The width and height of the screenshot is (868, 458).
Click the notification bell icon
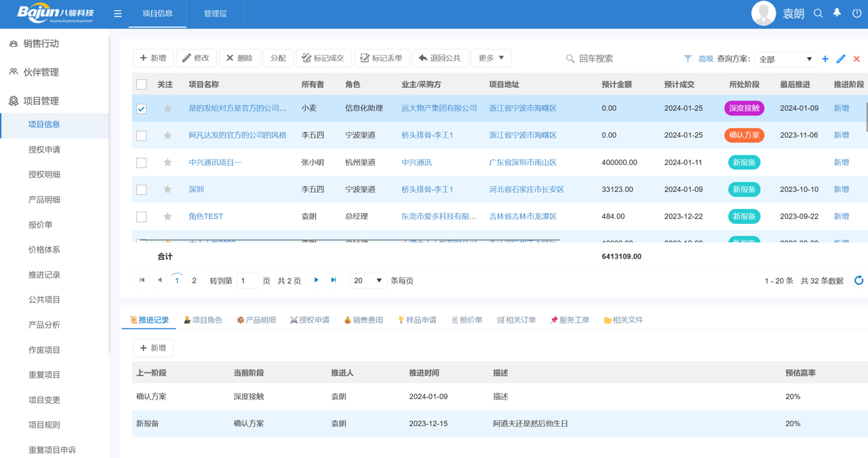pos(837,13)
